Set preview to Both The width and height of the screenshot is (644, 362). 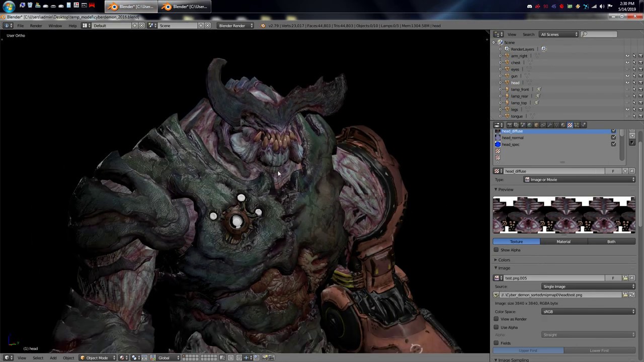pyautogui.click(x=611, y=242)
